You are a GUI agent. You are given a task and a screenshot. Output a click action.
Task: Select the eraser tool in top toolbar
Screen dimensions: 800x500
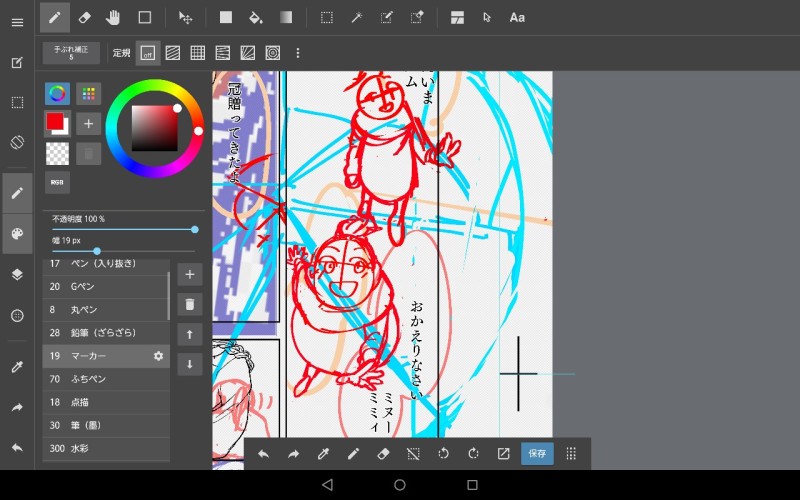click(85, 18)
